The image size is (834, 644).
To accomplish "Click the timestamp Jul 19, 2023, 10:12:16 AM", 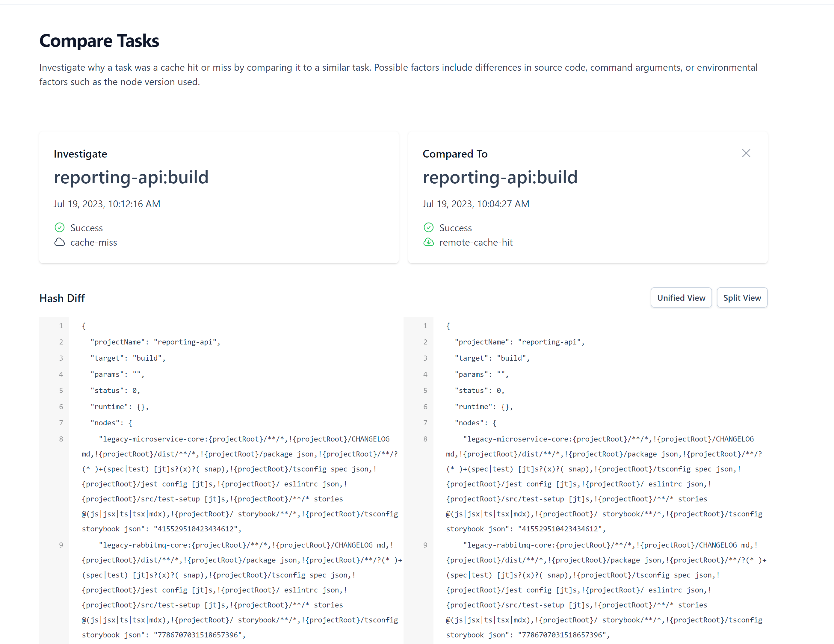I will (x=107, y=203).
